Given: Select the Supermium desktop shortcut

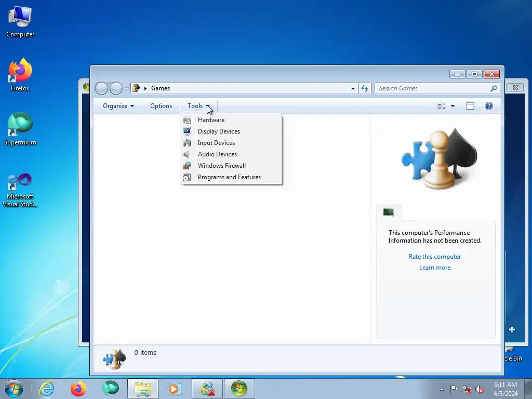Looking at the screenshot, I should [20, 129].
